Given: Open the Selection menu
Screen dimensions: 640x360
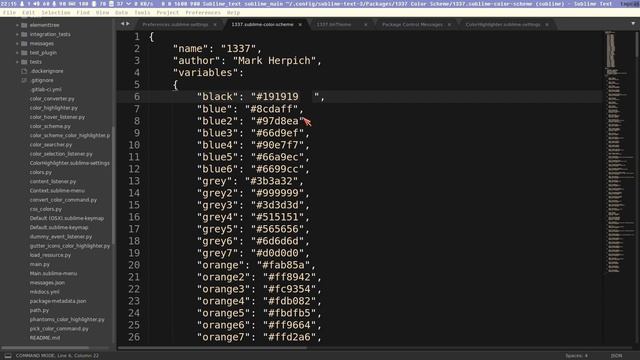Looking at the screenshot, I should (56, 13).
